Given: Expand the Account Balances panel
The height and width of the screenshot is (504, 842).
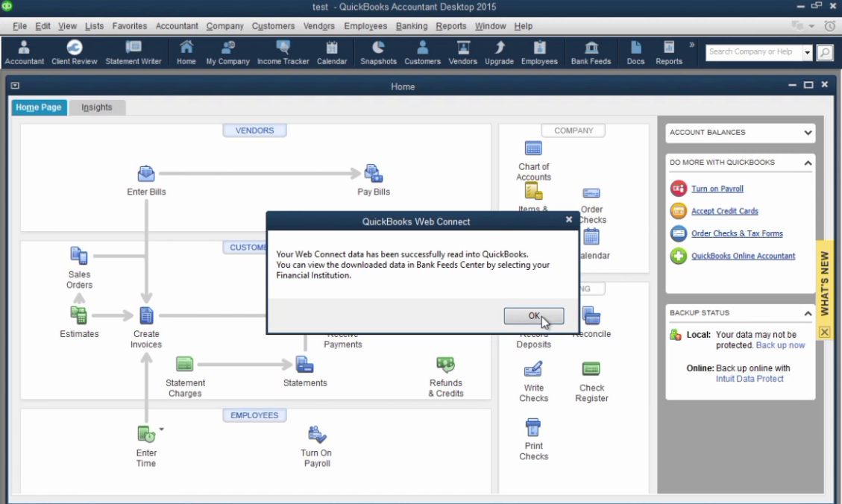Looking at the screenshot, I should (x=808, y=133).
